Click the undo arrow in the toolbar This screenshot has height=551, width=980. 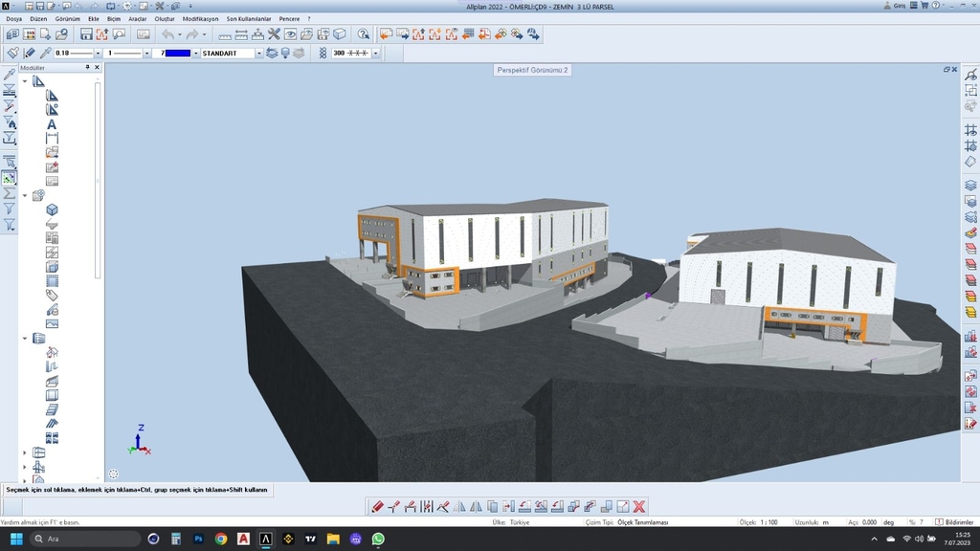(168, 34)
